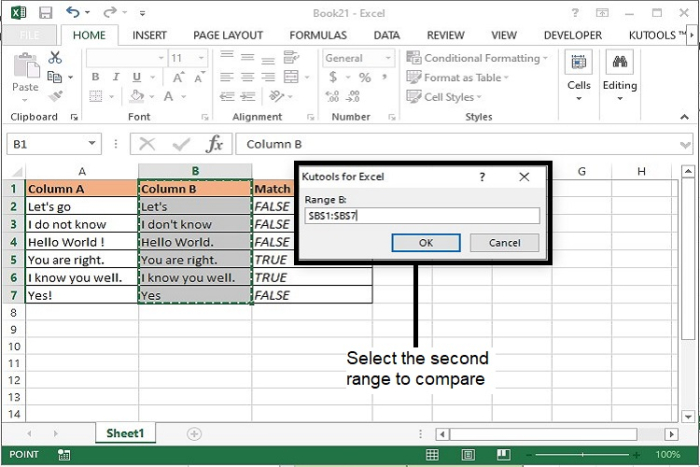
Task: Click the Comma Style icon
Action: 384,77
